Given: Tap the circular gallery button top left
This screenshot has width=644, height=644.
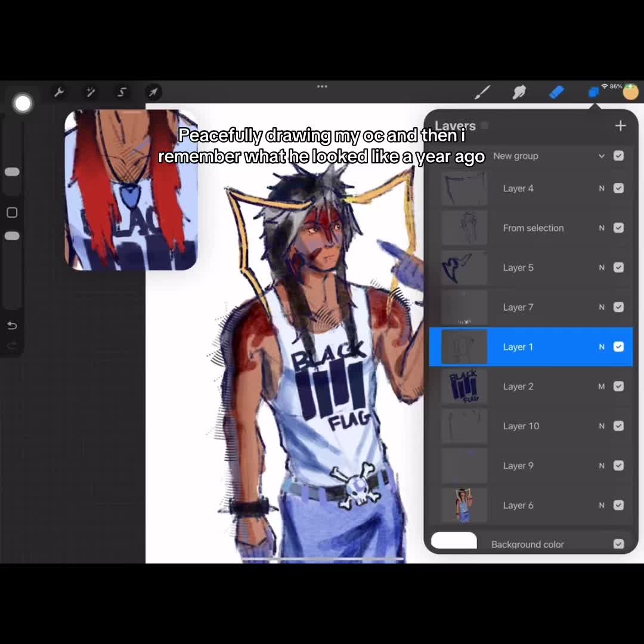Looking at the screenshot, I should pyautogui.click(x=23, y=103).
